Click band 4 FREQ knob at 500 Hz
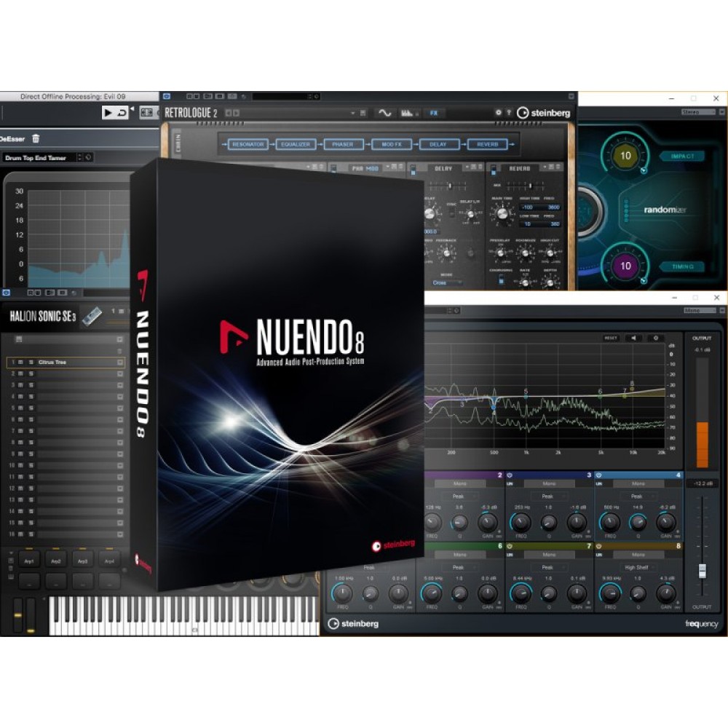728x728 pixels. click(x=609, y=523)
